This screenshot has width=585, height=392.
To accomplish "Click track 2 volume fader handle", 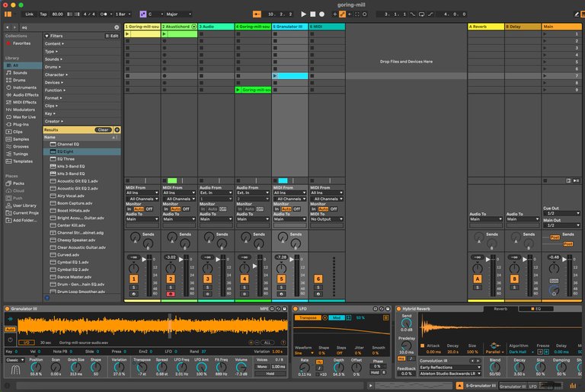I will coord(181,260).
